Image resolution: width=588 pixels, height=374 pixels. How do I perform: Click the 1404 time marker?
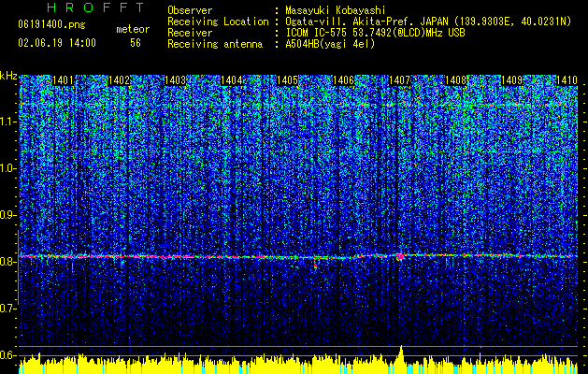(x=232, y=80)
